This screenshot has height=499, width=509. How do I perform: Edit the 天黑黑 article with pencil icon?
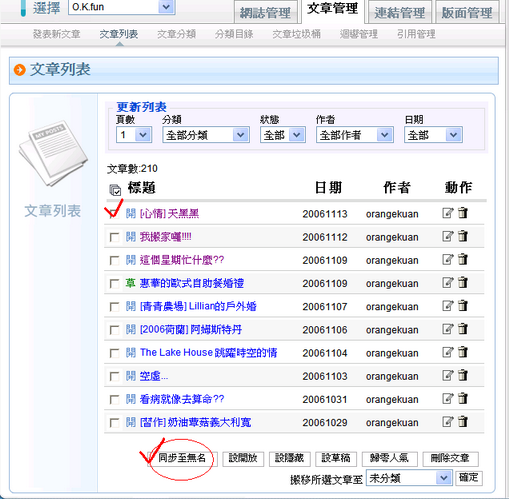pos(448,213)
